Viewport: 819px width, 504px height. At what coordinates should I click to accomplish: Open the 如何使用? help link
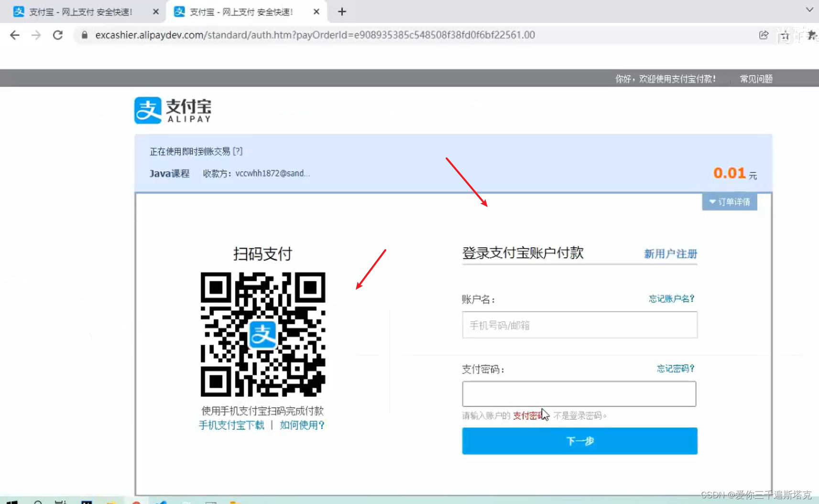pyautogui.click(x=302, y=425)
